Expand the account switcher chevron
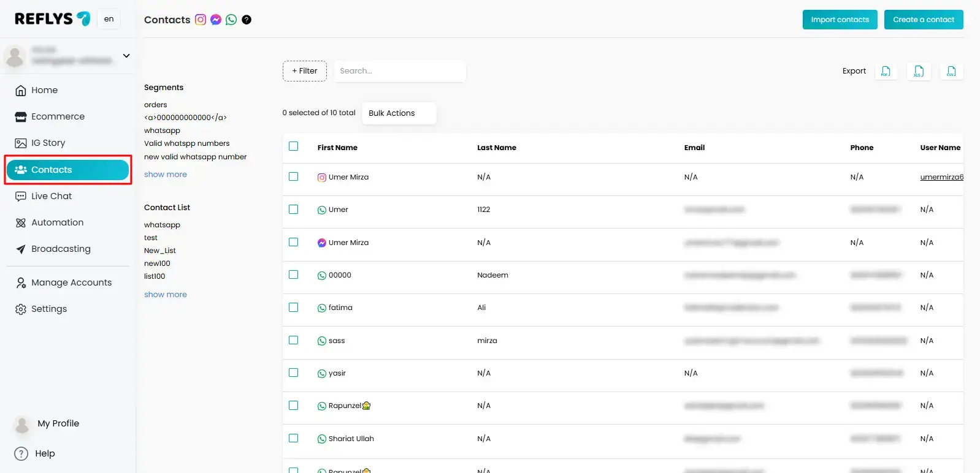Screen dimensions: 980x473 (x=126, y=56)
